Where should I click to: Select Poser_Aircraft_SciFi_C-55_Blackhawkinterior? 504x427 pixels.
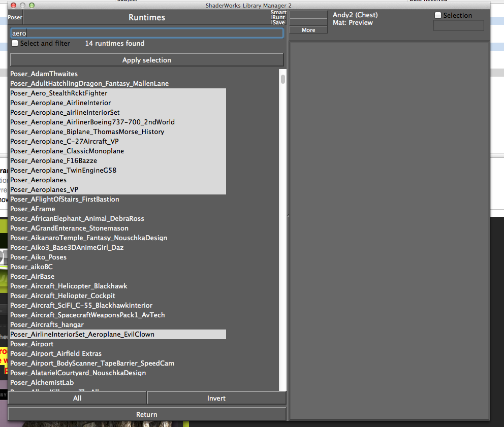[118, 305]
